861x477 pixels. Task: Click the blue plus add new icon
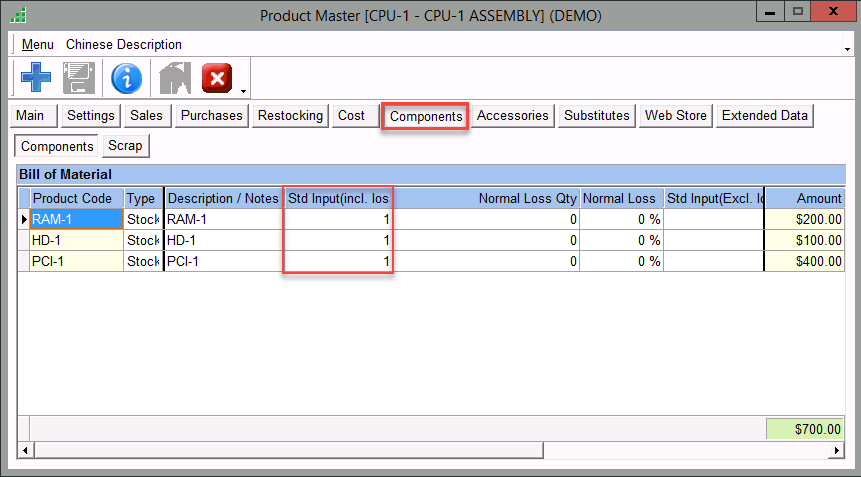click(x=35, y=78)
